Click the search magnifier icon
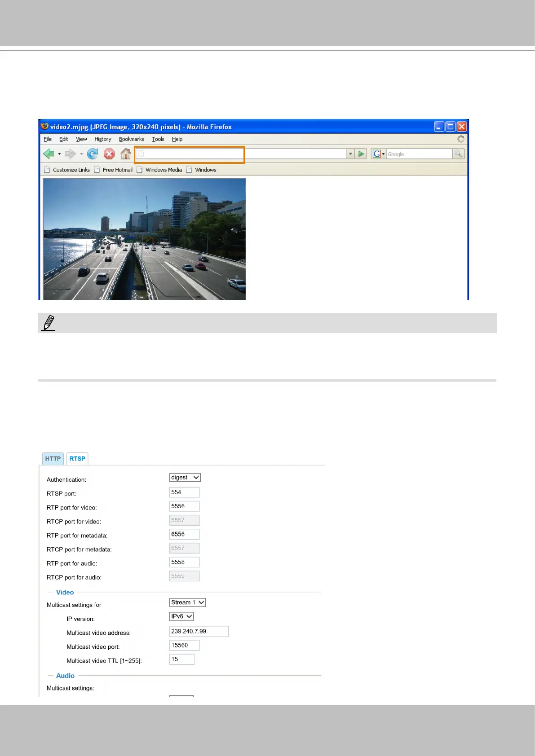535x756 pixels. [x=458, y=154]
